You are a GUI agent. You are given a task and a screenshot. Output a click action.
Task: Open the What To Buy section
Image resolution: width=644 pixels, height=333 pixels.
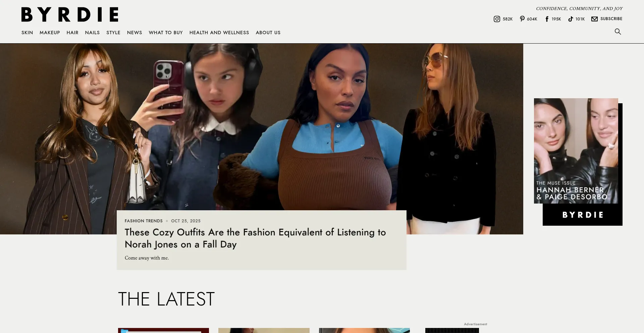[166, 33]
